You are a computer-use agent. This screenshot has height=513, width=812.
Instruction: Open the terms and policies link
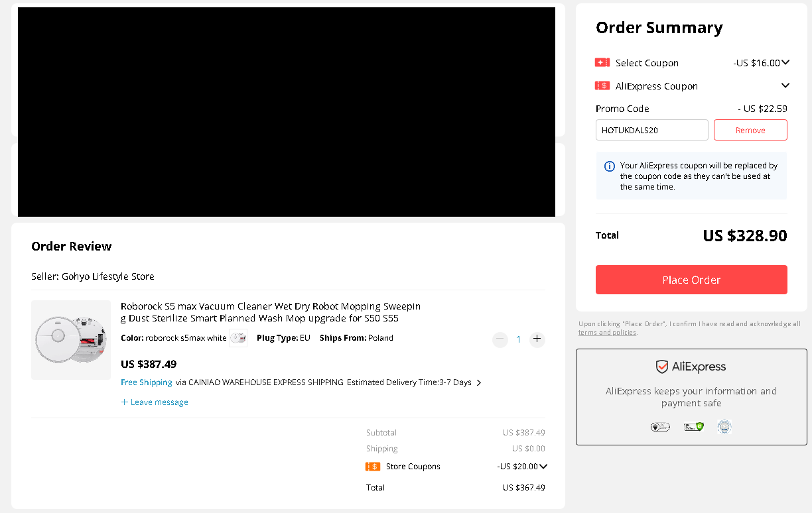pos(607,333)
